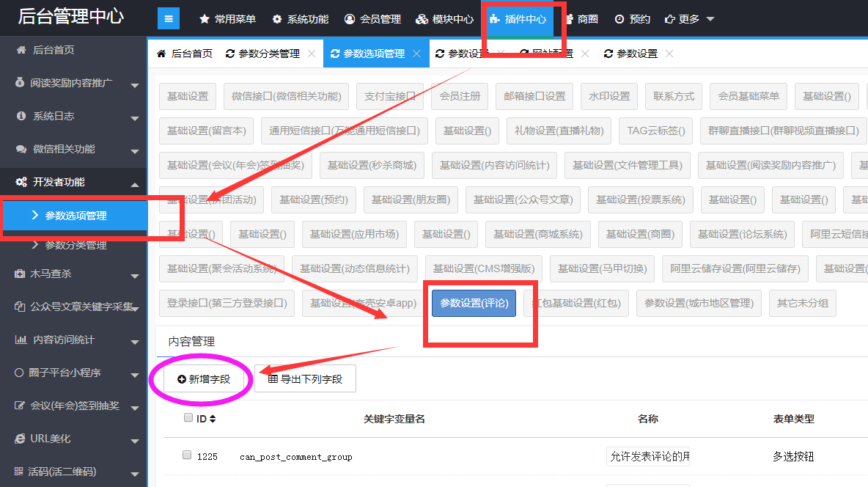Toggle the select-all checkbox beside ID header
This screenshot has width=868, height=487.
click(188, 418)
